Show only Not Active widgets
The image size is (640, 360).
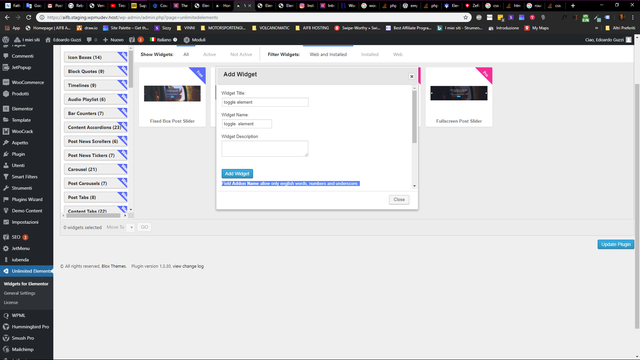click(x=241, y=54)
